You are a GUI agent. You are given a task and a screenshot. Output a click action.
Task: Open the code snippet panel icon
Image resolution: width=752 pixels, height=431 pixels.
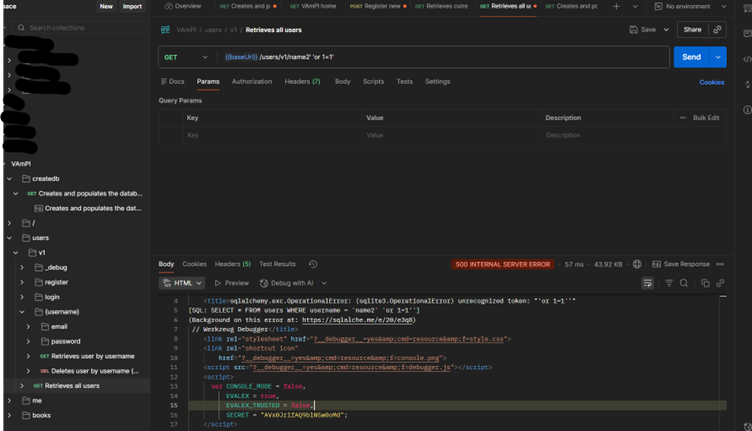tap(747, 59)
